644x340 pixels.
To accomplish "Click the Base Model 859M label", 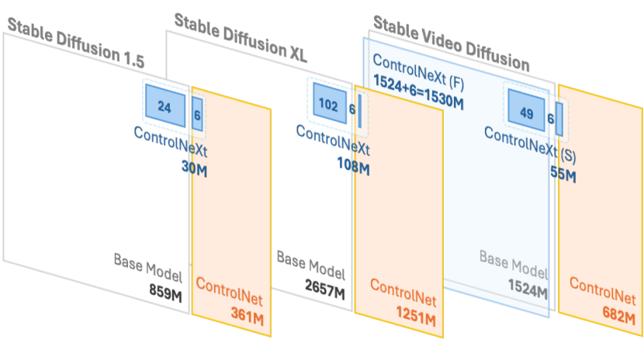I will pos(148,284).
